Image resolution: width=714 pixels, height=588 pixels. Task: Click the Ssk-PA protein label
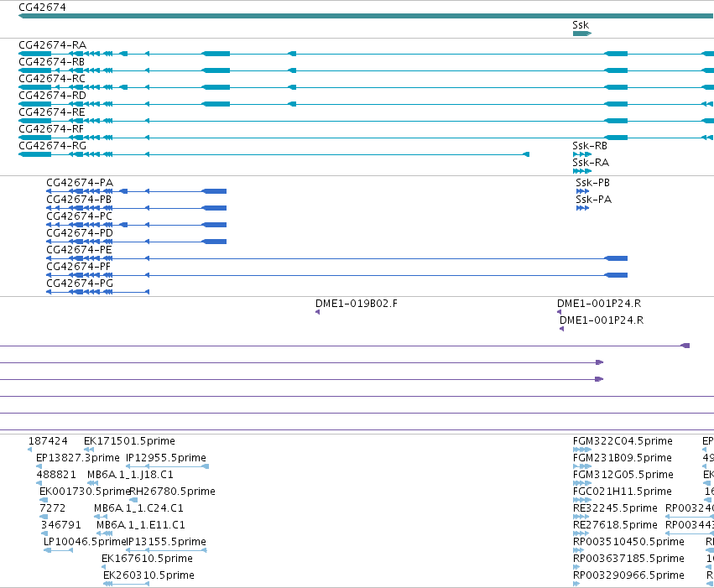pos(593,200)
